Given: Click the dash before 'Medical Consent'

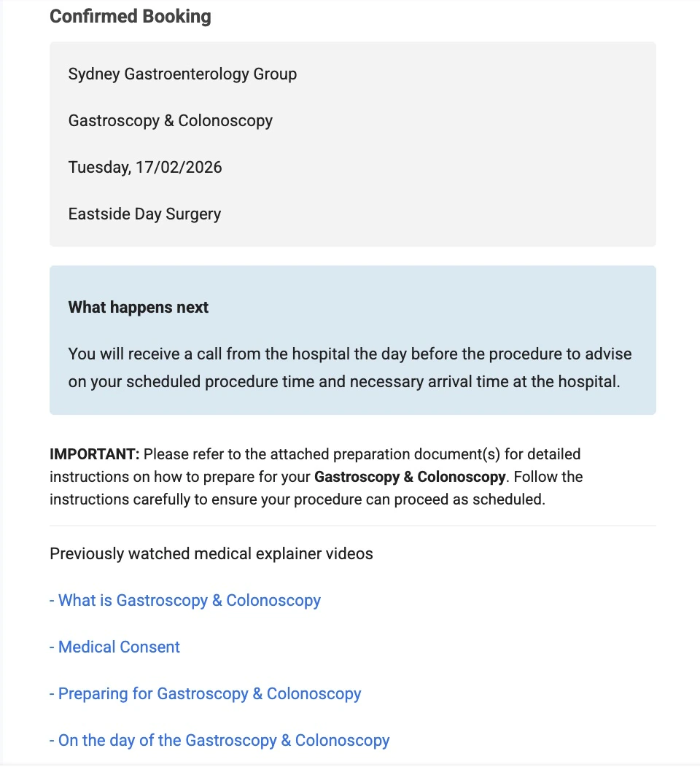Looking at the screenshot, I should click(x=51, y=647).
